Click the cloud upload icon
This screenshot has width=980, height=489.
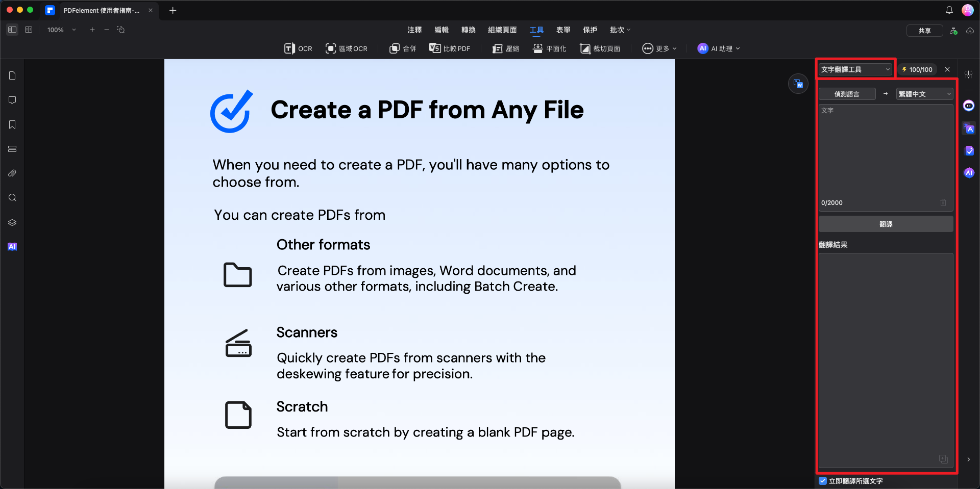pos(970,31)
